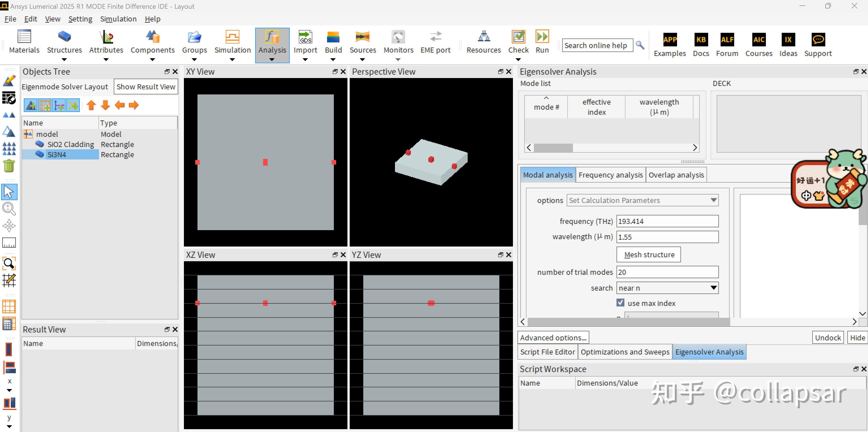The image size is (868, 432).
Task: Switch to the Overlap analysis tab
Action: coord(676,175)
